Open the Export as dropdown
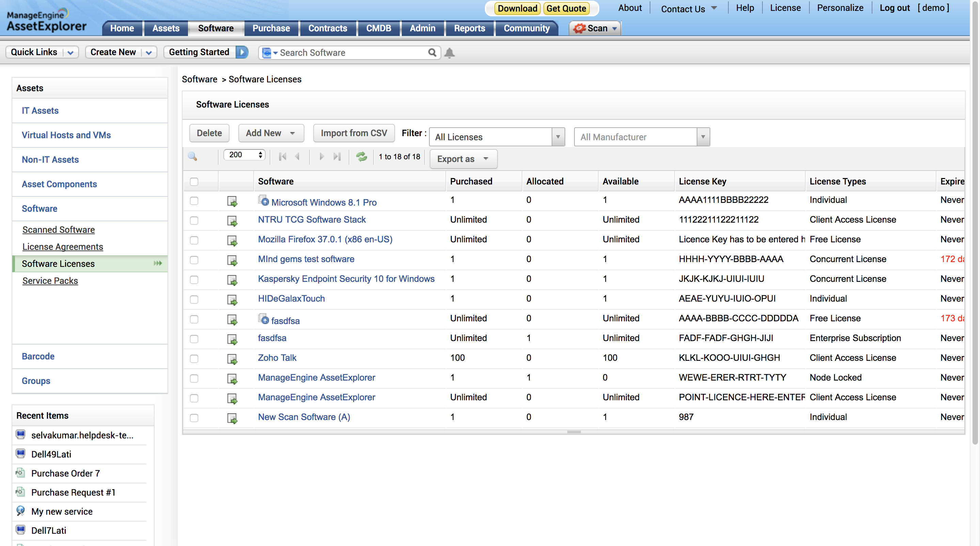980x546 pixels. tap(463, 159)
